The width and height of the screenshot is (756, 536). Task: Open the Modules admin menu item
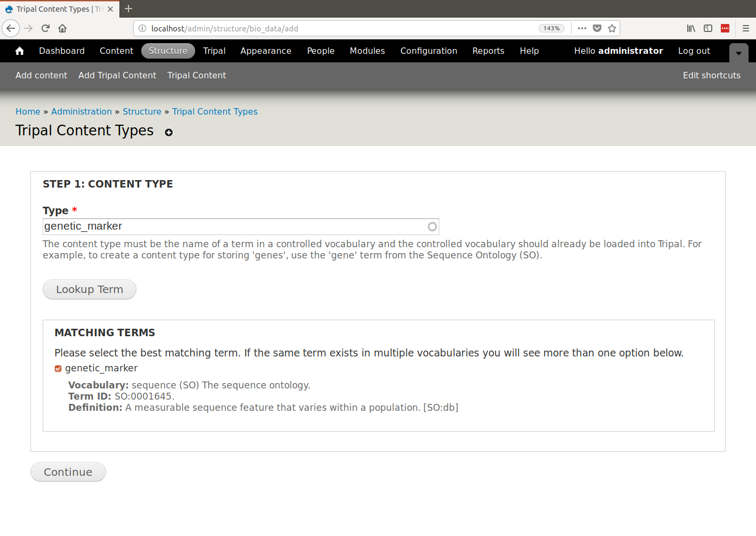click(x=367, y=51)
